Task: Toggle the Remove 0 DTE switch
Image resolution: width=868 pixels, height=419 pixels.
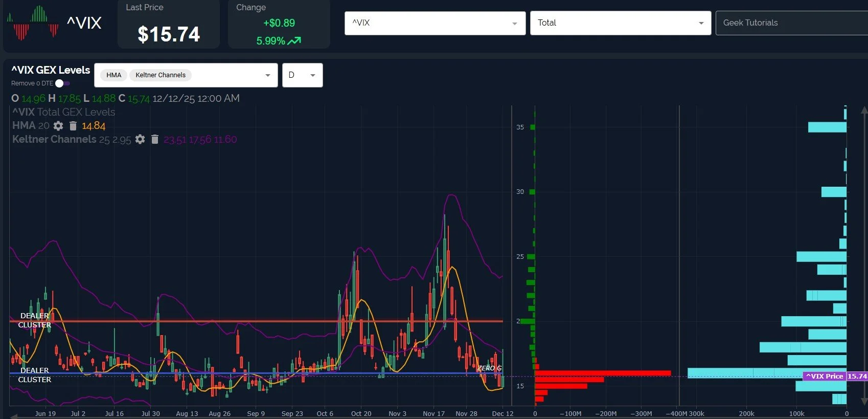Action: pyautogui.click(x=62, y=83)
